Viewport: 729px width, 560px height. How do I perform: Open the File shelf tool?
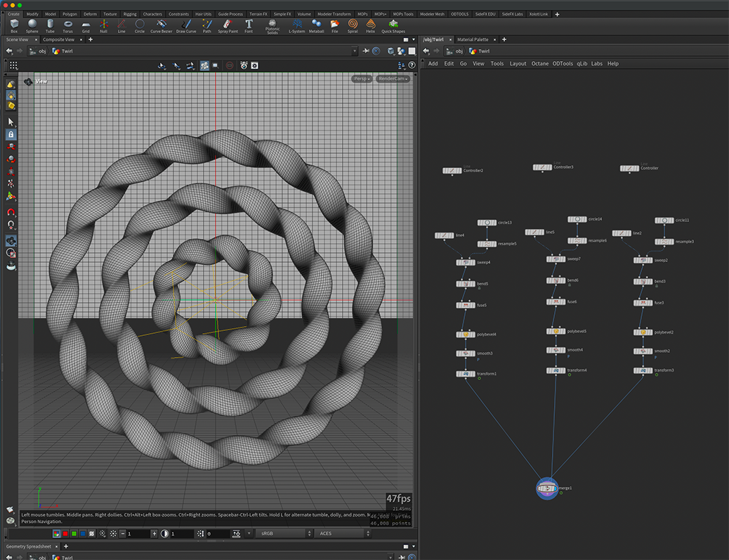point(335,25)
